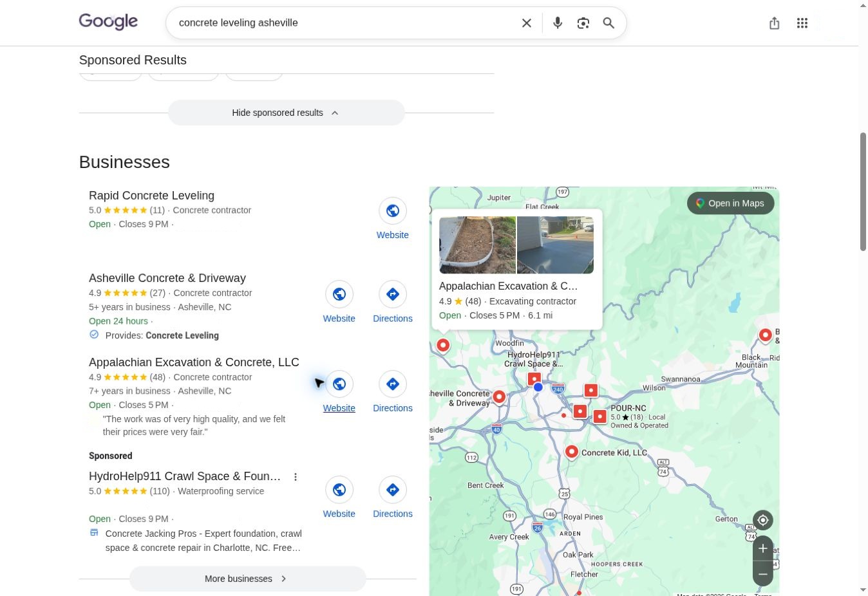Open HydroHelp911 three-dot options menu

tap(296, 477)
